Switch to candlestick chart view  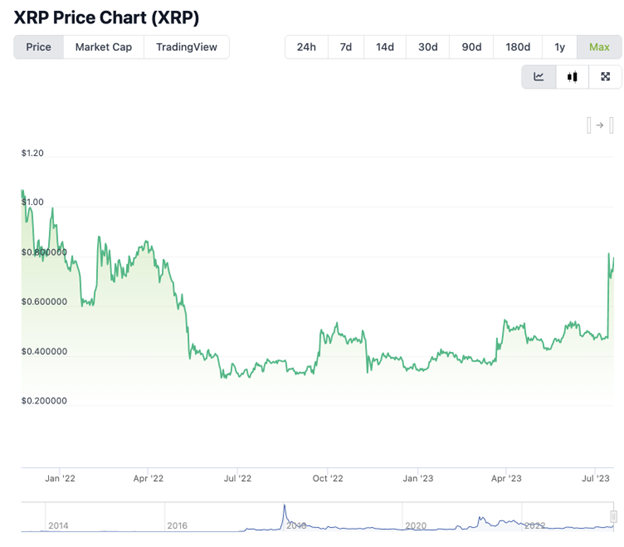tap(572, 77)
